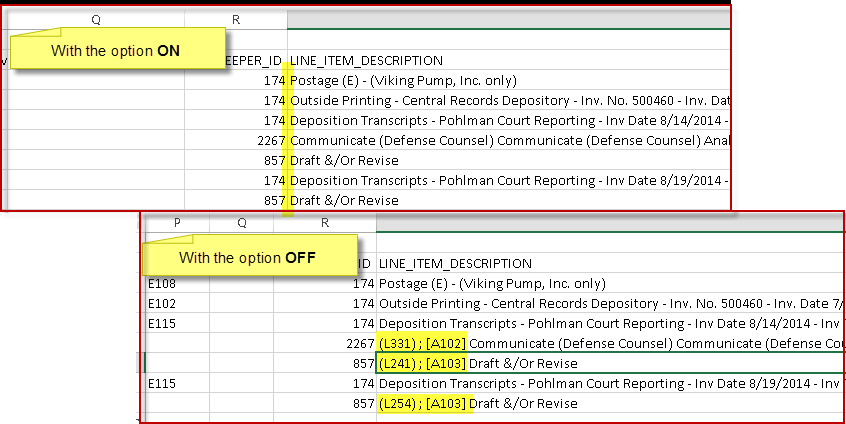Select column R header in bottom sheet

click(x=325, y=223)
